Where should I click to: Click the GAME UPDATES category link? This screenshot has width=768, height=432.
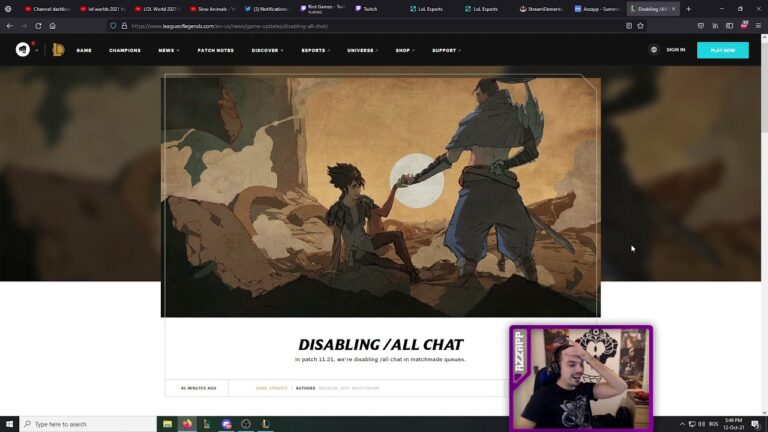point(271,388)
